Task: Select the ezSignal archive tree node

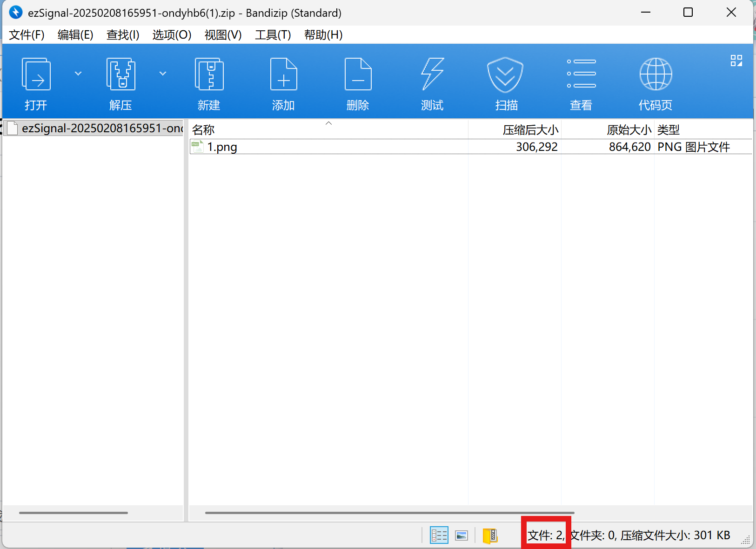Action: coord(94,128)
